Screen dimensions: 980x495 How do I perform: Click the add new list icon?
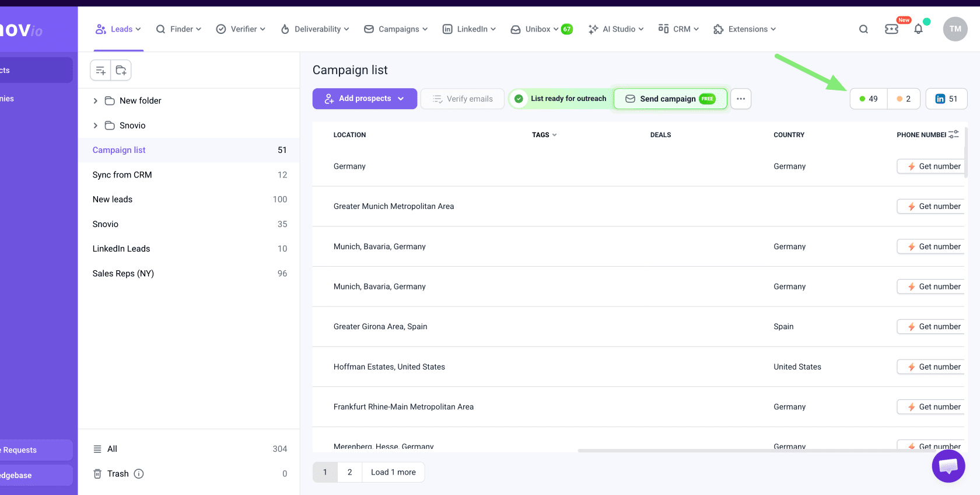[100, 71]
